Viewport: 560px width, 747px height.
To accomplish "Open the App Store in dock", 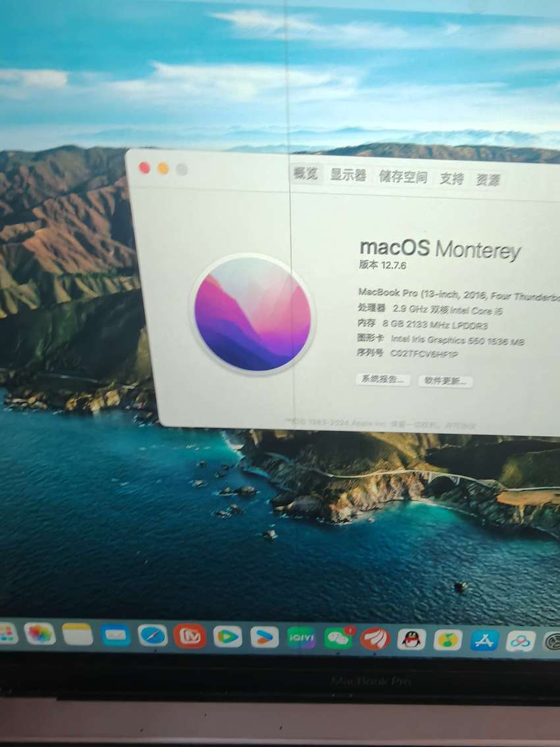I will (x=484, y=640).
